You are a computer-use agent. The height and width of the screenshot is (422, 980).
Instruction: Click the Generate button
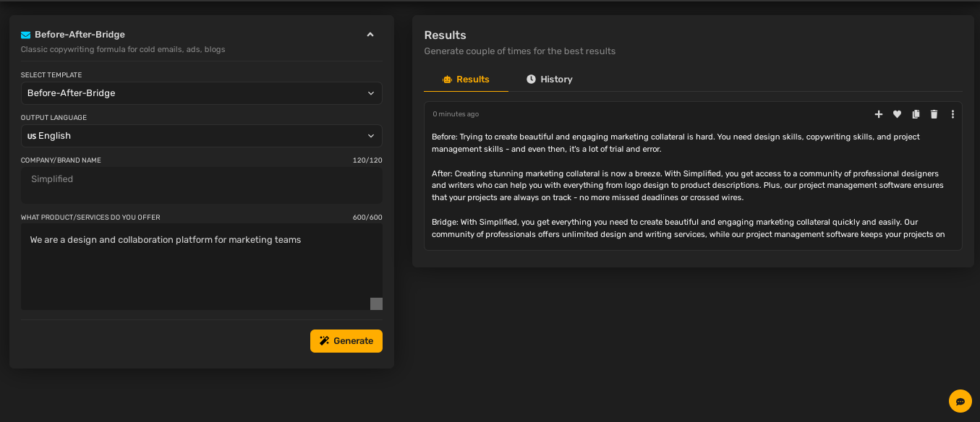point(346,341)
